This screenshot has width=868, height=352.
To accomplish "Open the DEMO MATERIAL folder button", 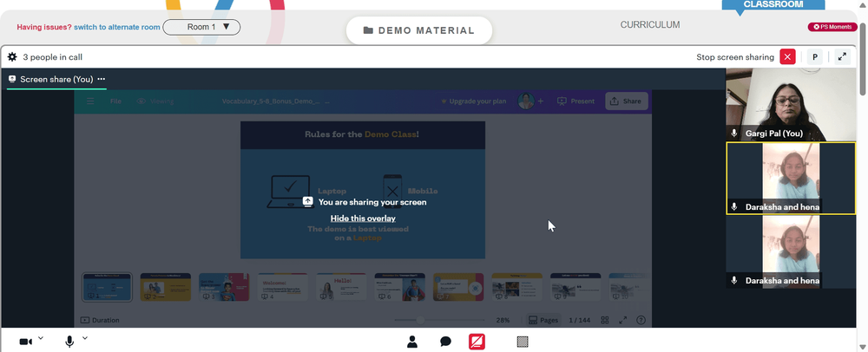I will pos(419,30).
